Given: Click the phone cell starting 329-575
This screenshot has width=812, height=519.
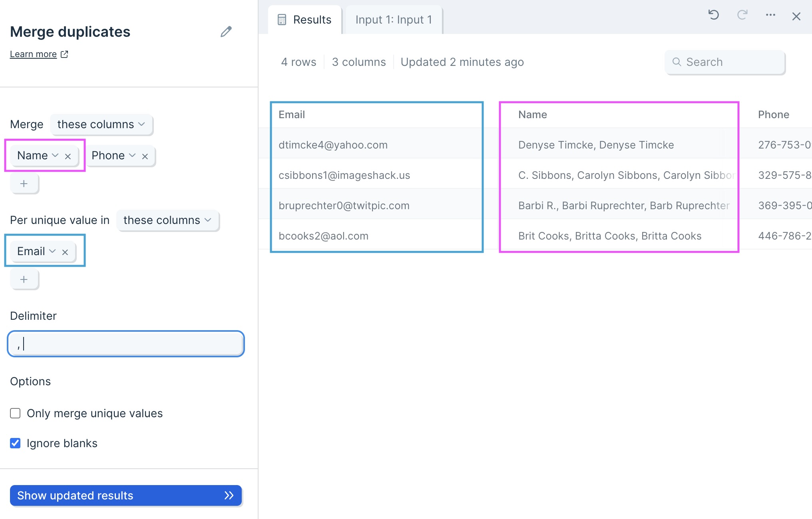Looking at the screenshot, I should click(785, 175).
